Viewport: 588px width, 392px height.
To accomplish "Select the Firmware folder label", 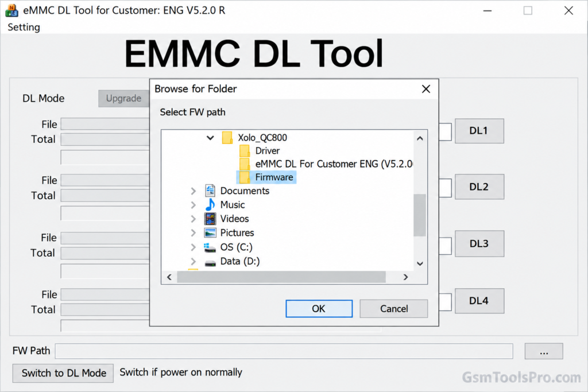I will (274, 177).
